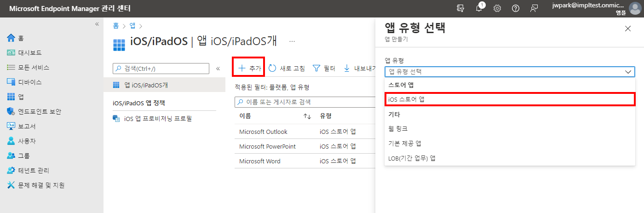Image resolution: width=644 pixels, height=213 pixels.
Task: Open the feedback icon in header
Action: pos(534,8)
